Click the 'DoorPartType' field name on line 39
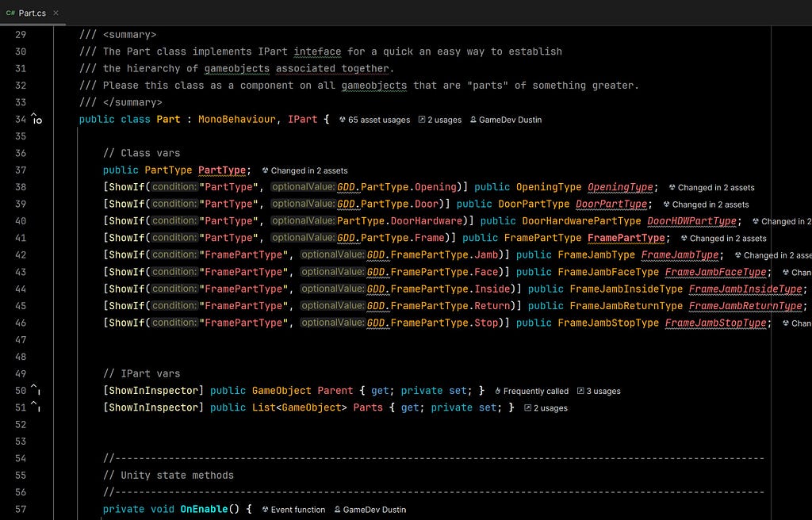Image resolution: width=812 pixels, height=520 pixels. [611, 204]
